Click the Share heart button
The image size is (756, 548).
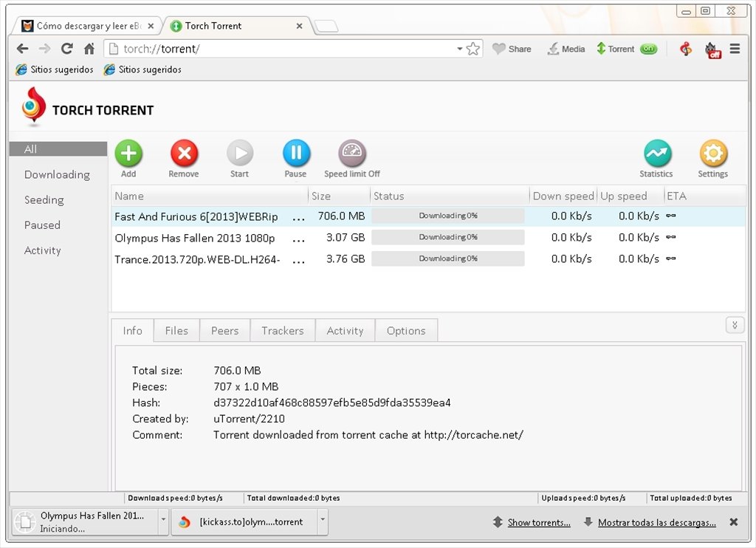point(512,49)
